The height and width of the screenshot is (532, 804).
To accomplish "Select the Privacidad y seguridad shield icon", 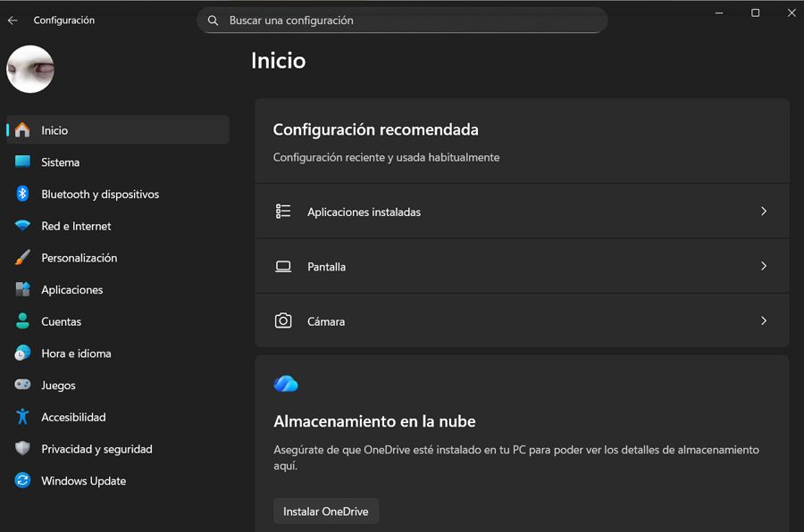I will pyautogui.click(x=24, y=449).
